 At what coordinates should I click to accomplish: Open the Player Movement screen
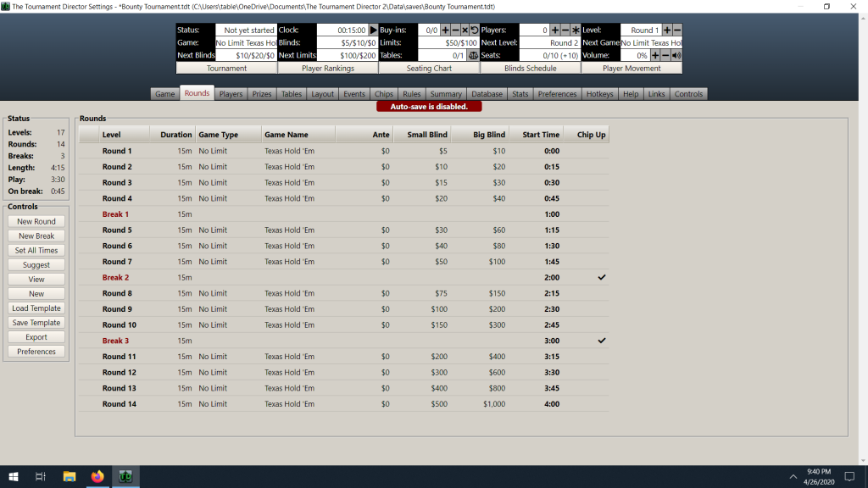click(632, 68)
